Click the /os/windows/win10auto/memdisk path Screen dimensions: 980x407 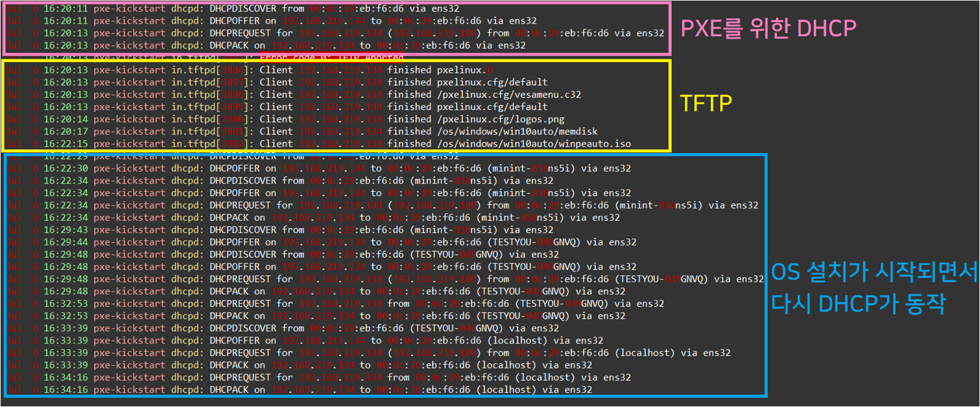[x=517, y=132]
